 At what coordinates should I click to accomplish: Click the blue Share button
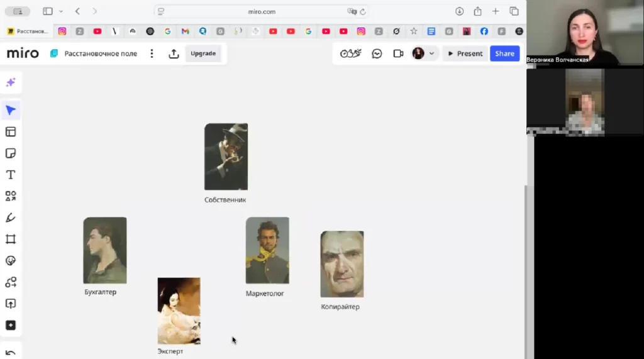504,53
